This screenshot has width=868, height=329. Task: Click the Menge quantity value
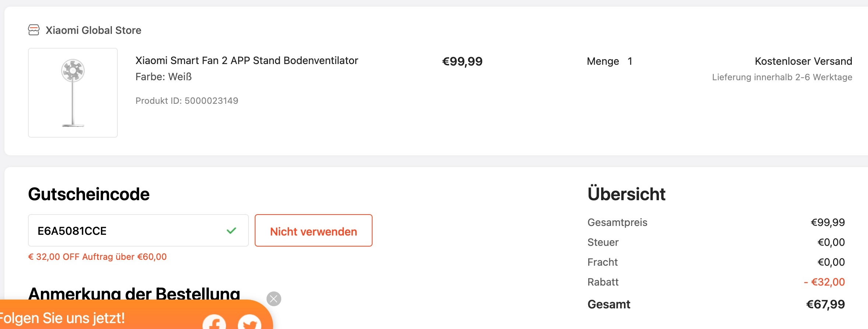tap(630, 61)
